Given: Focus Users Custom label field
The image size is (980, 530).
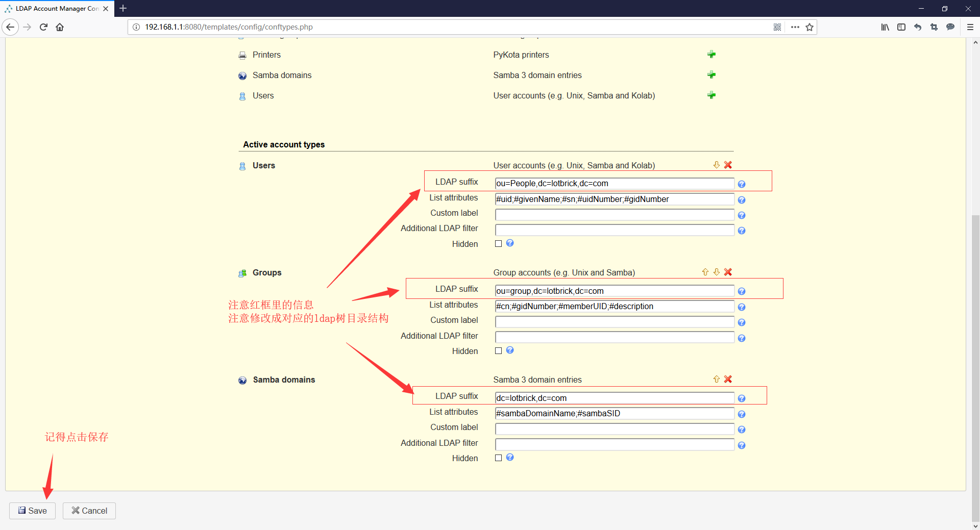Looking at the screenshot, I should [615, 215].
